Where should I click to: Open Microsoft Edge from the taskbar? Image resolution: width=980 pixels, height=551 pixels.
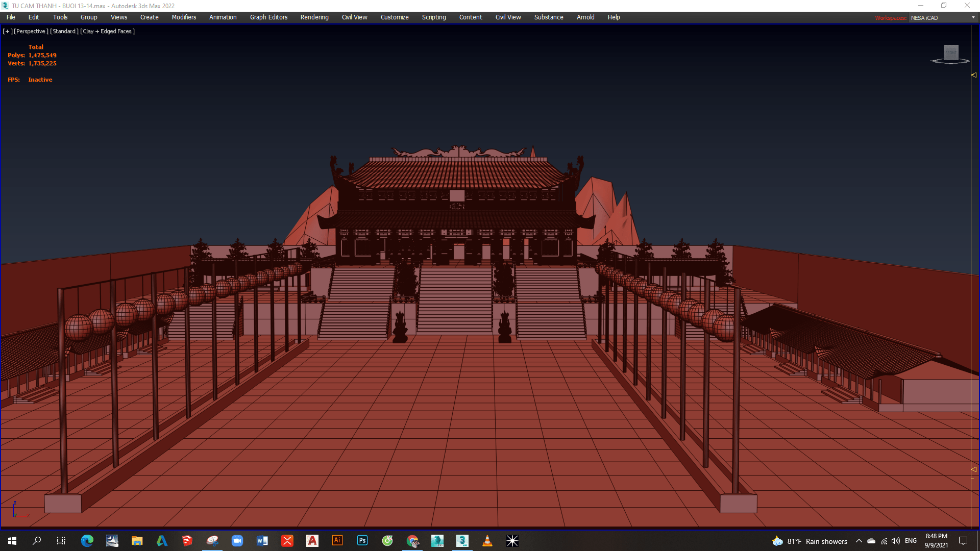click(x=87, y=541)
